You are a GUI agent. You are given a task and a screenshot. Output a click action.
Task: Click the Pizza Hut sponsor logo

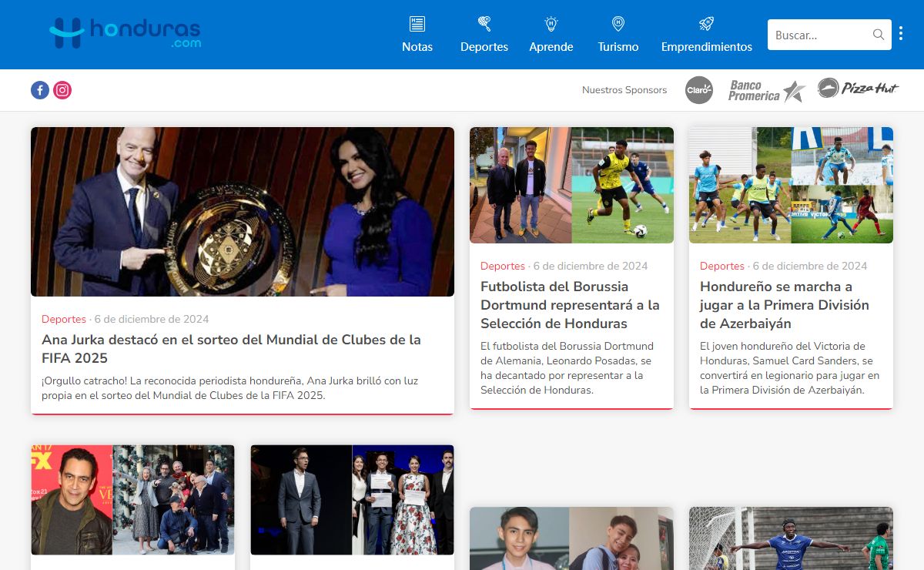point(858,89)
